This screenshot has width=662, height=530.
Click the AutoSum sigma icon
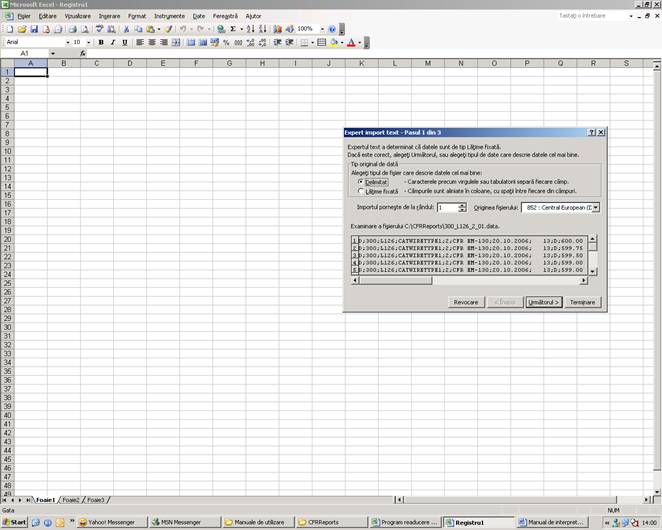233,29
